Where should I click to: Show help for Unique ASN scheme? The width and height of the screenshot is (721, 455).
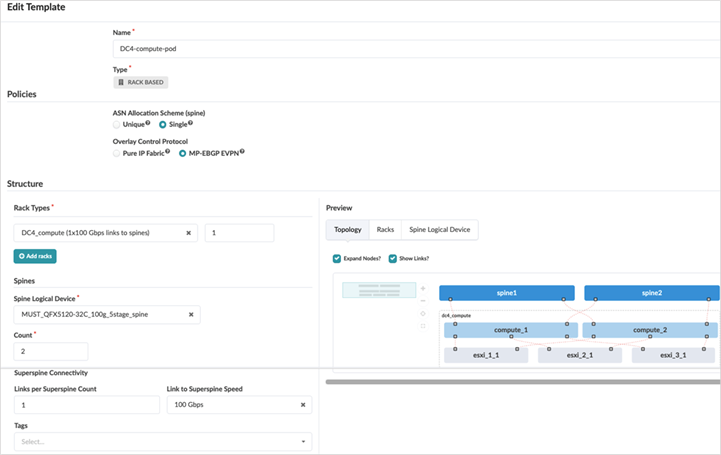click(148, 123)
